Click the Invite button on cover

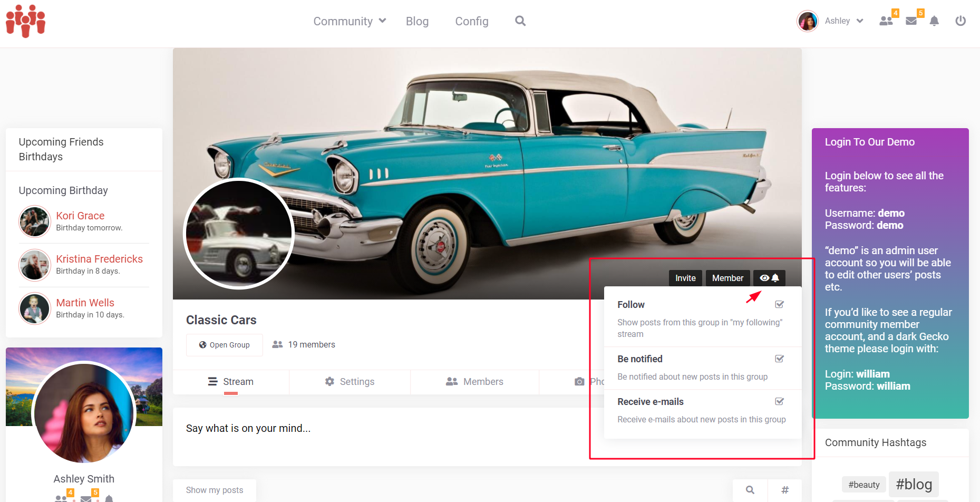point(685,278)
